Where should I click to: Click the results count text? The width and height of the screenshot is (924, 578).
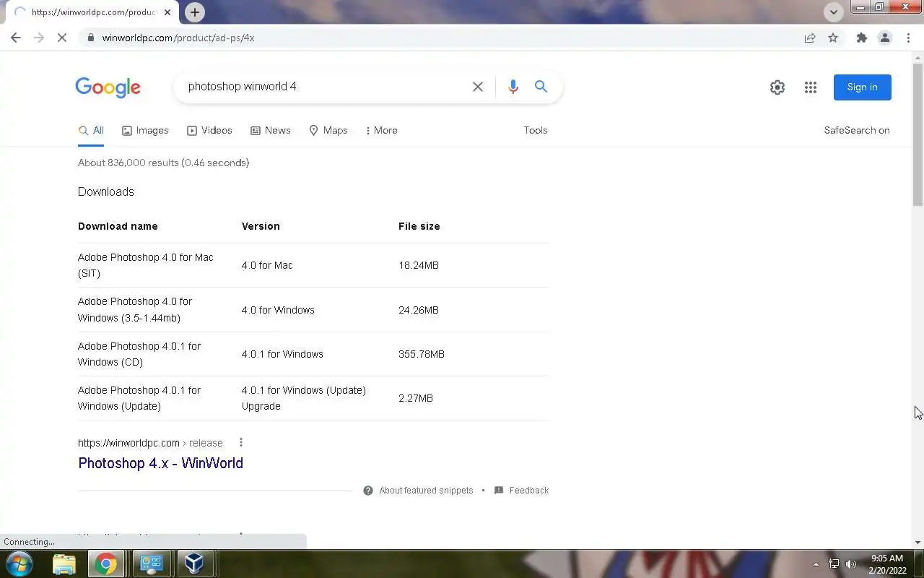point(163,163)
